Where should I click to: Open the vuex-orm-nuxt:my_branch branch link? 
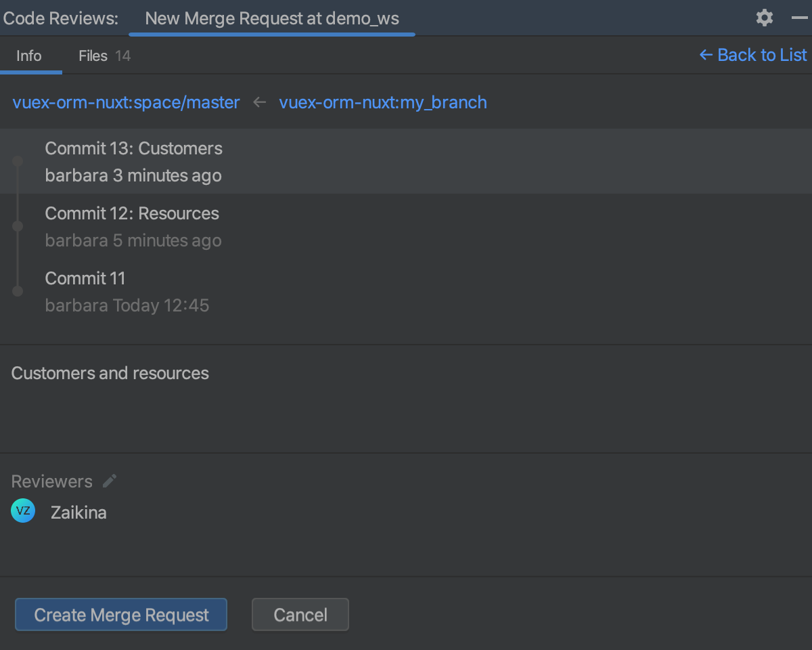pyautogui.click(x=383, y=102)
